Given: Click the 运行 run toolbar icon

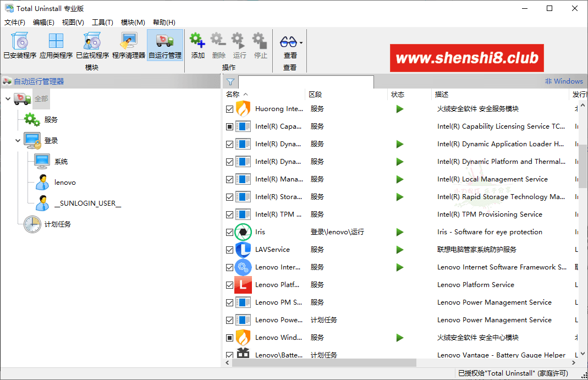Looking at the screenshot, I should (240, 41).
